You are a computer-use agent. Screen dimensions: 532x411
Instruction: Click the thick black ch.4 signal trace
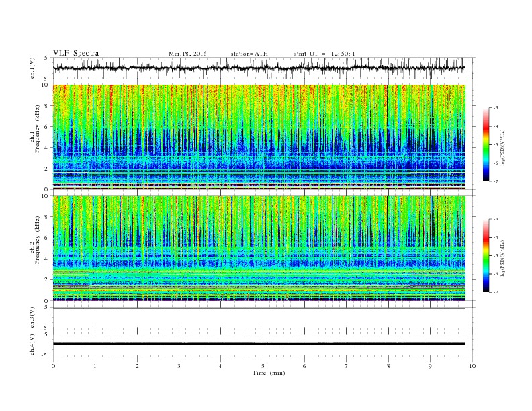[259, 344]
